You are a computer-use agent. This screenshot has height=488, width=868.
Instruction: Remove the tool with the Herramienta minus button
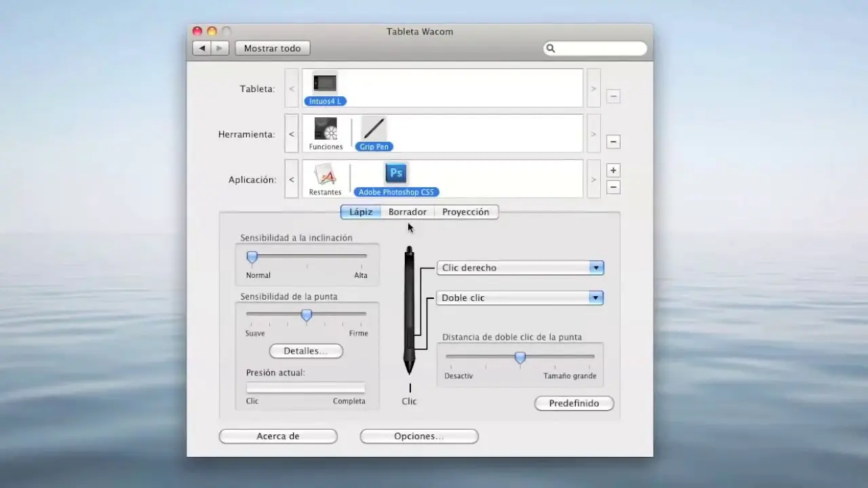(x=613, y=142)
